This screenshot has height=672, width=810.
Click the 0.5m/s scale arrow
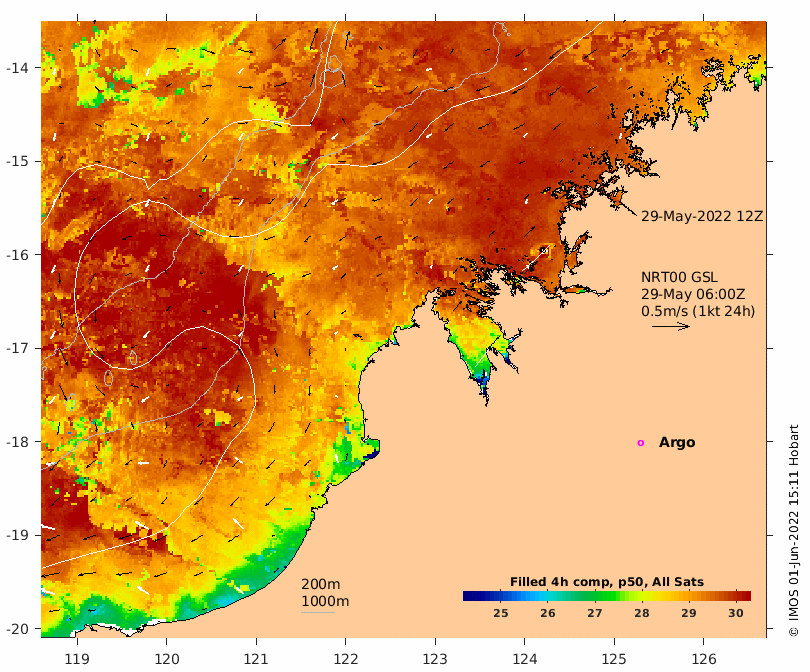coord(671,326)
